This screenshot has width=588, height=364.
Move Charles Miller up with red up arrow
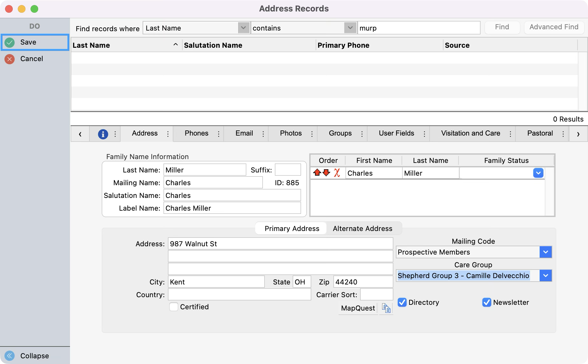[x=317, y=173]
